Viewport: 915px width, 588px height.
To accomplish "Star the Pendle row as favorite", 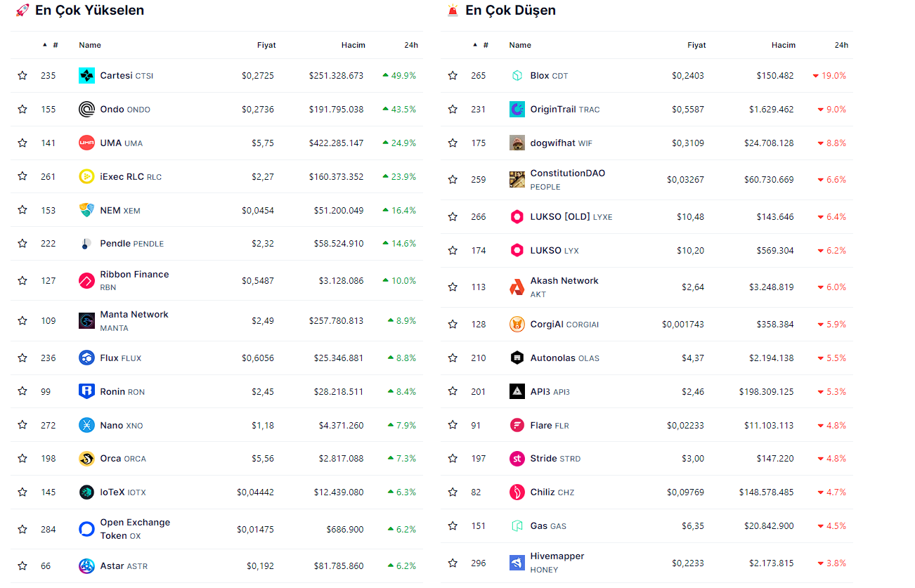I will (x=22, y=244).
